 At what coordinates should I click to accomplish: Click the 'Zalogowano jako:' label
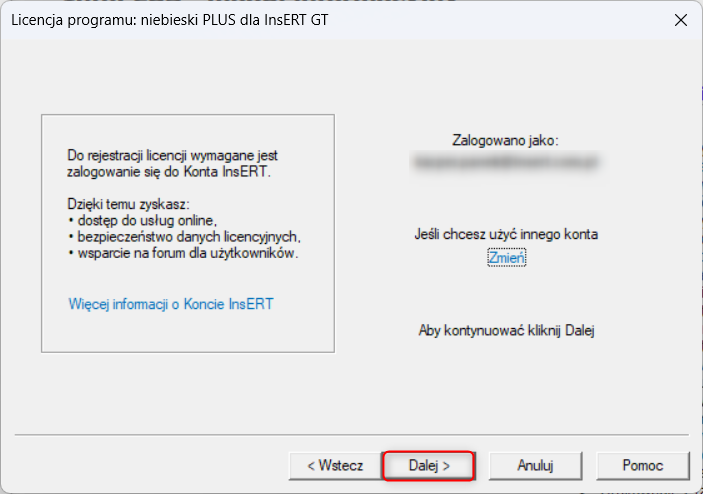coord(506,140)
